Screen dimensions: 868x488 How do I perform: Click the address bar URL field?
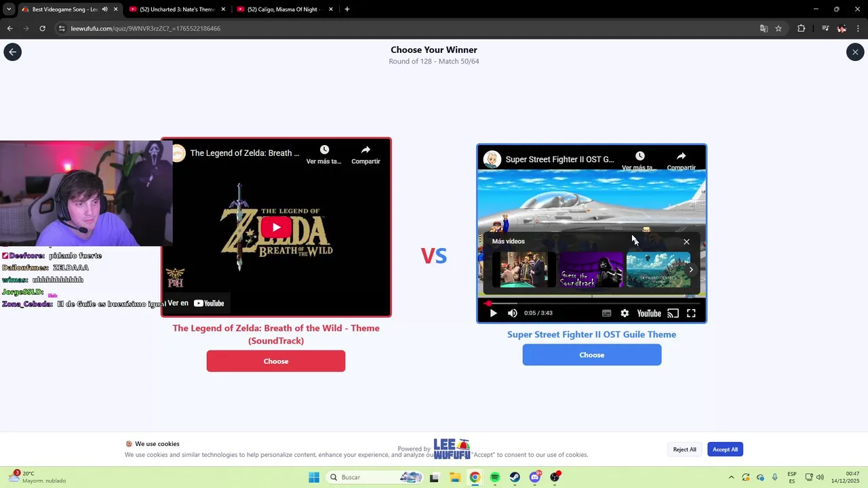407,28
